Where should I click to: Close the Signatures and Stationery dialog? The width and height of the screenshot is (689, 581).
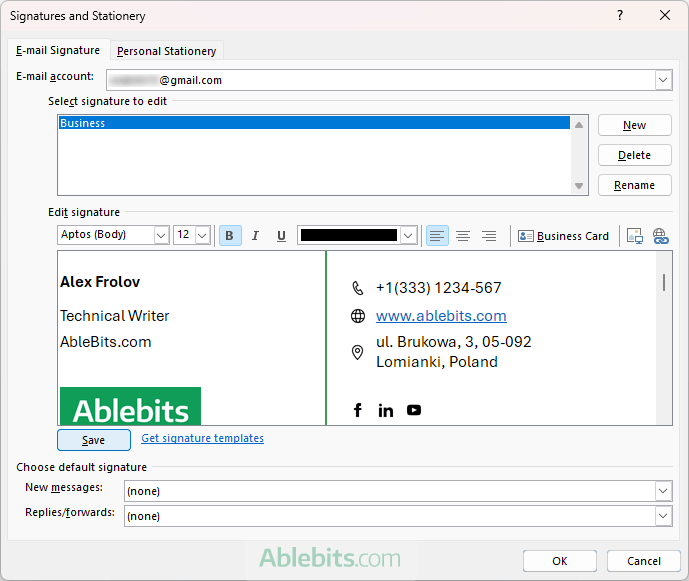pyautogui.click(x=665, y=15)
